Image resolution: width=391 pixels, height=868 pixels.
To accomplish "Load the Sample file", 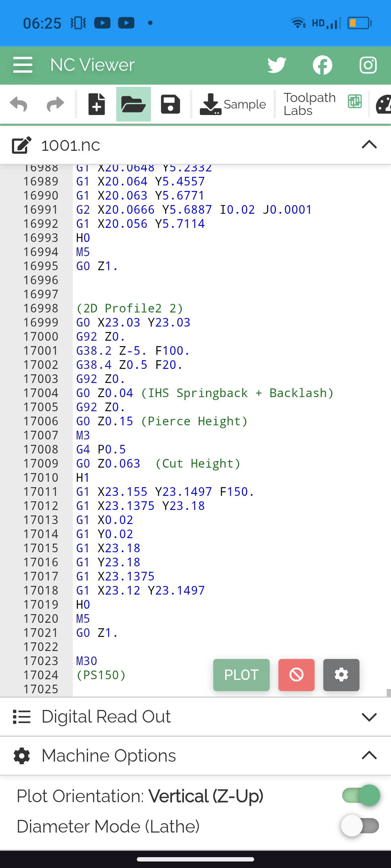I will [x=233, y=105].
